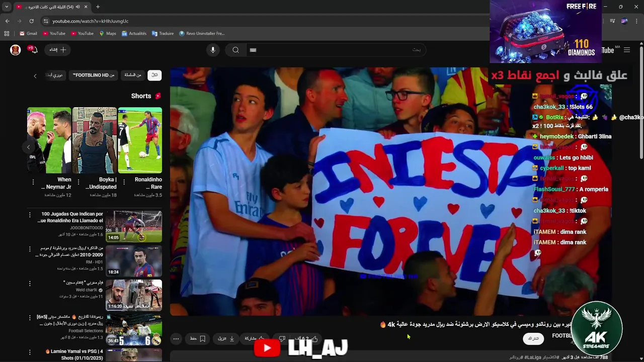
Task: Open the Traduire bookmark
Action: coord(163,34)
